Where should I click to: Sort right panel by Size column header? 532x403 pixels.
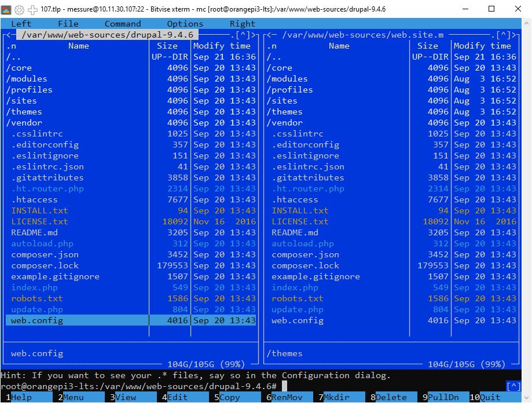point(427,46)
